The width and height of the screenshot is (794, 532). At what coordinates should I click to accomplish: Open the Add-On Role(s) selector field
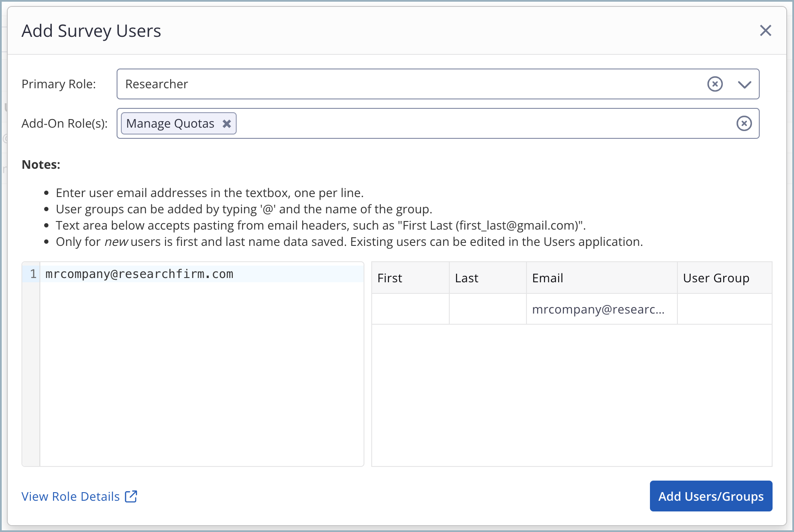[x=472, y=123]
